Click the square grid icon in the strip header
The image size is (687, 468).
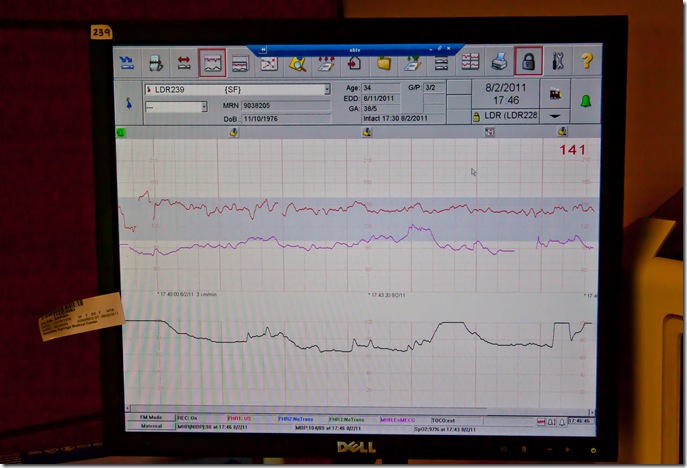[x=489, y=131]
